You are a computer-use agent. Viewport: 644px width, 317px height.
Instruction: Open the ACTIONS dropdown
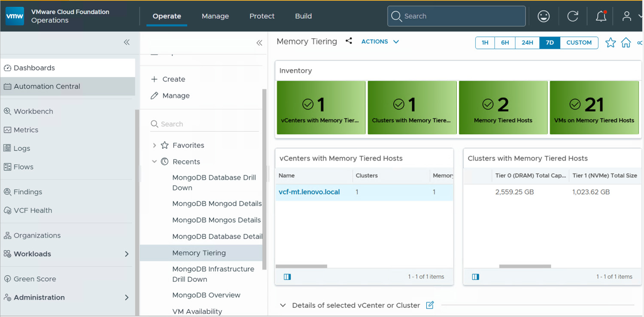tap(380, 42)
